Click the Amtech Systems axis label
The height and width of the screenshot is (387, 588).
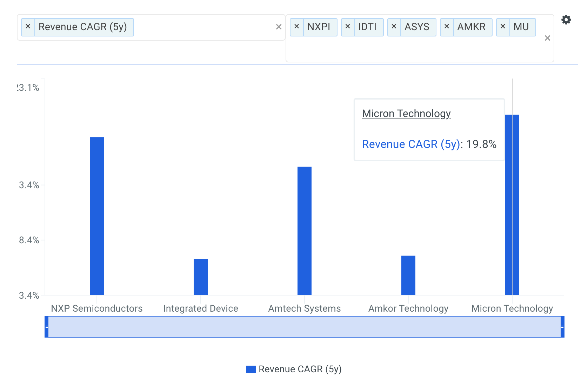click(x=305, y=308)
